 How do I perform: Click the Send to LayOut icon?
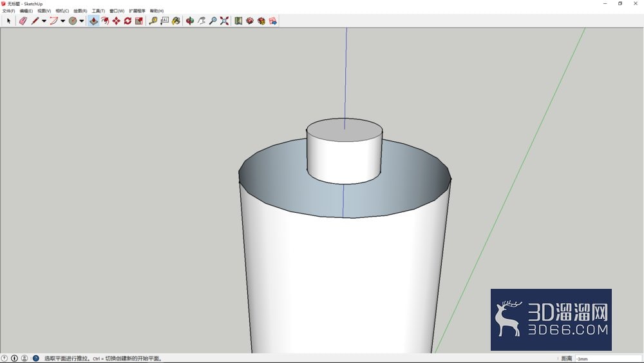coord(272,21)
